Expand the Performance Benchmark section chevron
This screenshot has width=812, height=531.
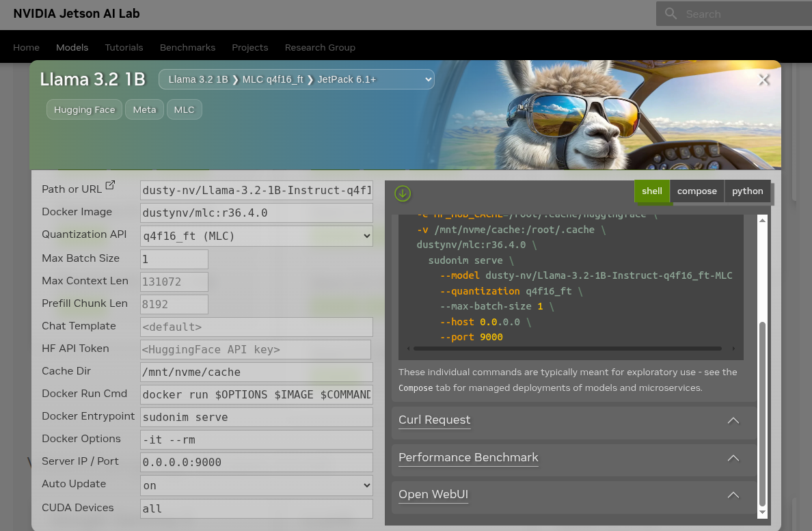pos(733,458)
